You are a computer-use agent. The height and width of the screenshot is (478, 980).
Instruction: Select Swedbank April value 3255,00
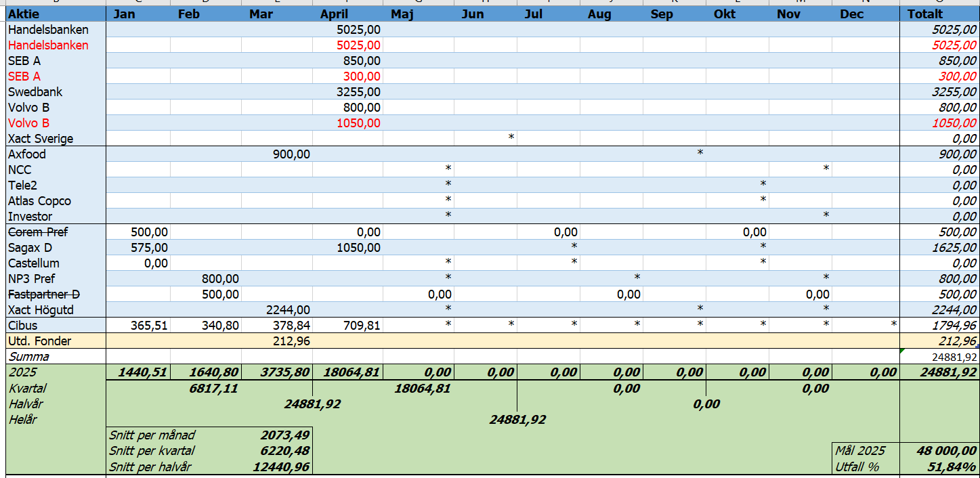pyautogui.click(x=358, y=92)
